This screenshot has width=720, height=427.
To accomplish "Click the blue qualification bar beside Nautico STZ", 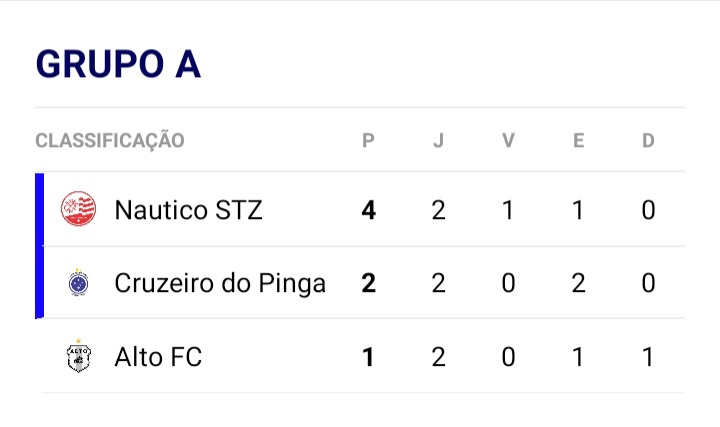I will tap(39, 209).
